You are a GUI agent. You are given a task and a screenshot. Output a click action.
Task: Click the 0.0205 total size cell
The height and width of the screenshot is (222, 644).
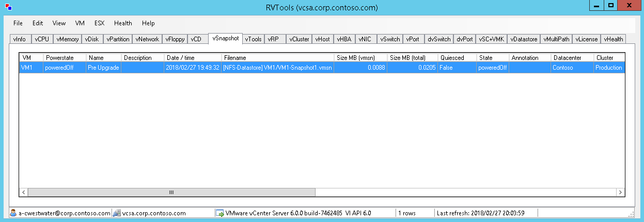[x=413, y=68]
